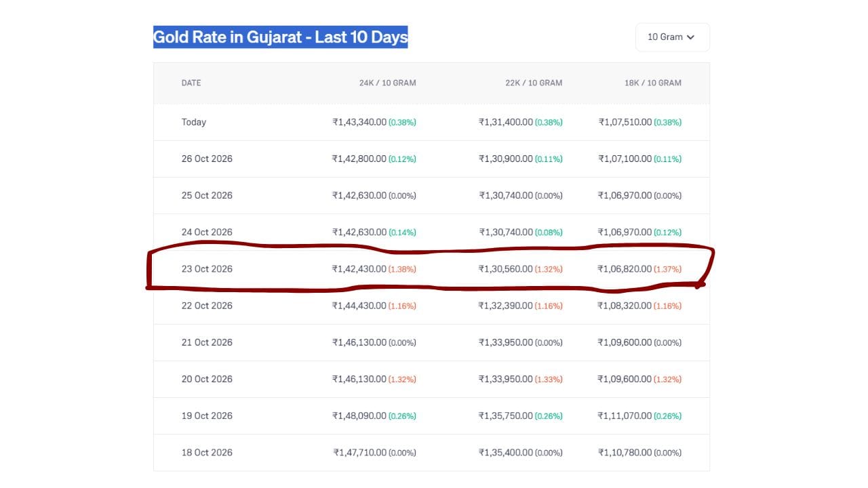Select the 18K price ₹1,06,820.00
Viewport: 868px width, 488px height.
coord(625,268)
